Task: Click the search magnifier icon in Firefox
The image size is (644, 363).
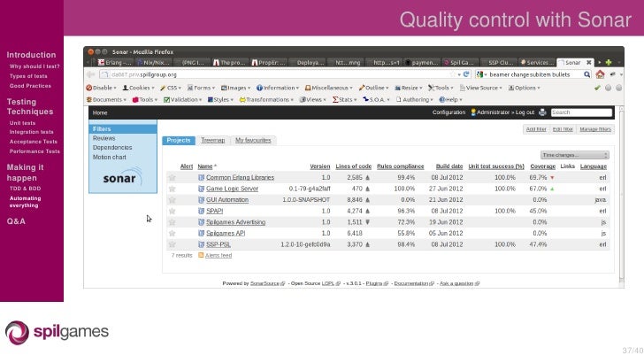Action: (586, 74)
